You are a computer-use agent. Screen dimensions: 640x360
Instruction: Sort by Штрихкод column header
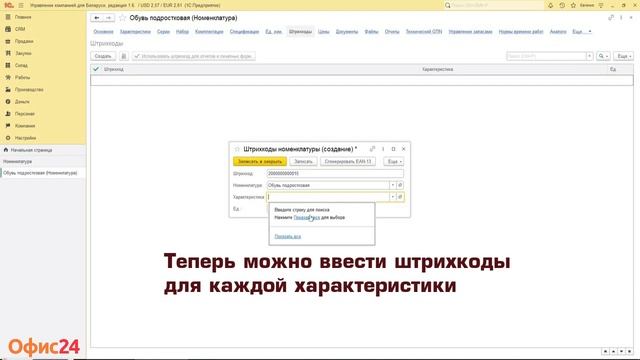point(113,69)
